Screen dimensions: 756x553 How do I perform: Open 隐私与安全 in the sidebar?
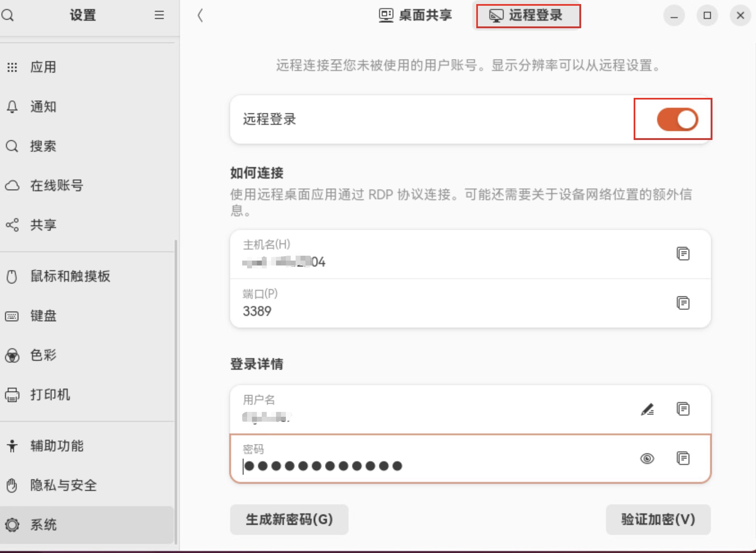63,485
